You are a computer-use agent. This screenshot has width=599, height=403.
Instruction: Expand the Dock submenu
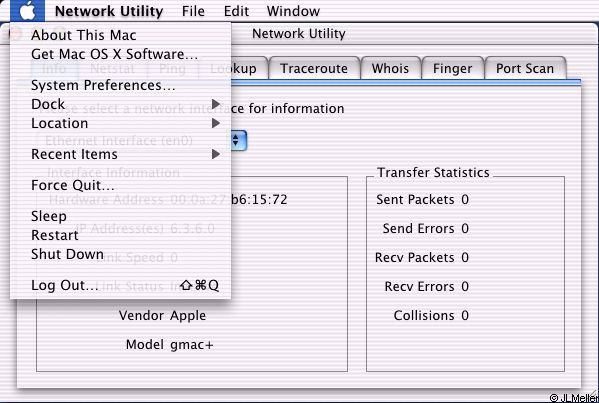(120, 104)
